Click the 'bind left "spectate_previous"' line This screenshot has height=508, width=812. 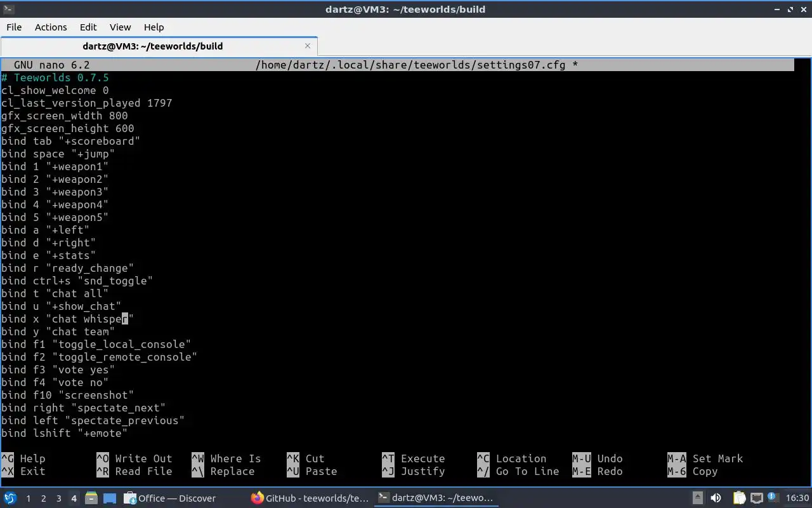tap(93, 420)
